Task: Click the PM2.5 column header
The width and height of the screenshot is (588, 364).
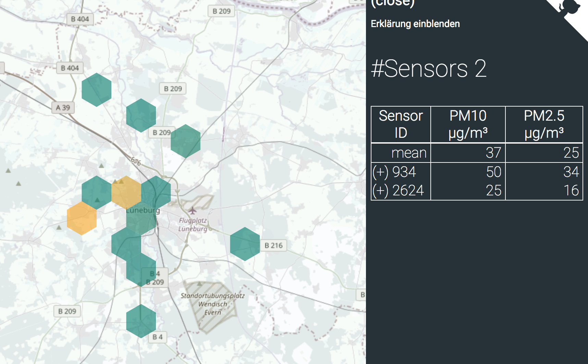Action: click(x=544, y=124)
